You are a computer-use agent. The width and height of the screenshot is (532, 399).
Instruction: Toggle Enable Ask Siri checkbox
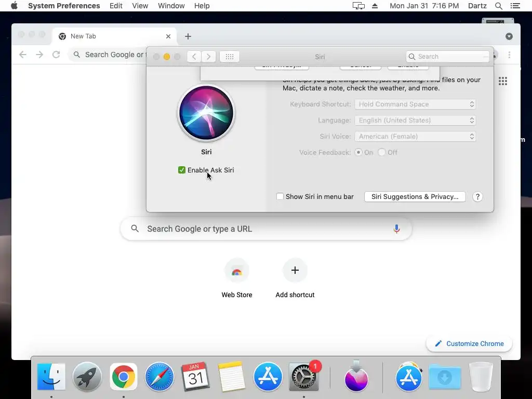click(181, 170)
